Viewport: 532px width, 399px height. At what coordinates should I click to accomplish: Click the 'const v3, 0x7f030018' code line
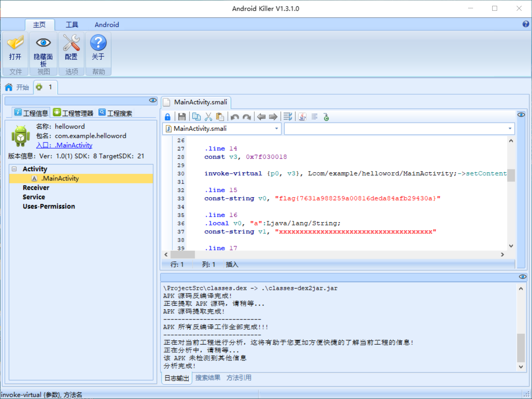[246, 157]
